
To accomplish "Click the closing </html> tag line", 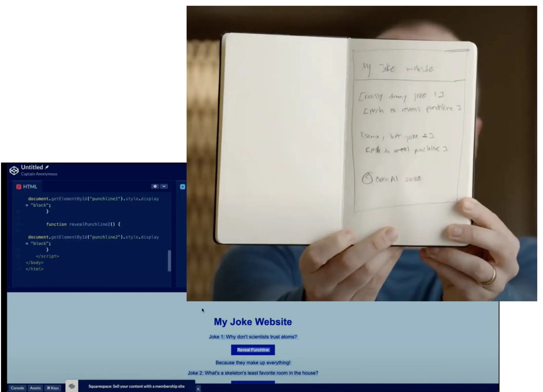I will tap(34, 269).
